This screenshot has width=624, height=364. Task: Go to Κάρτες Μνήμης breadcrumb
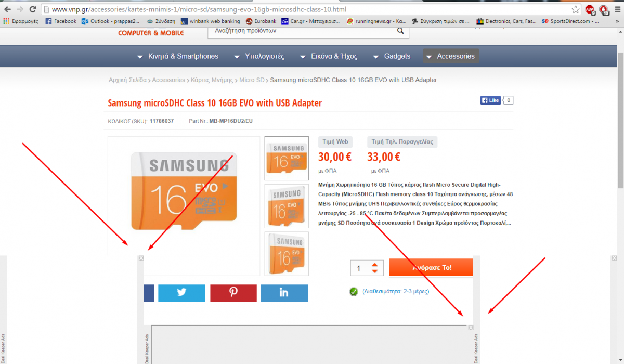pos(212,80)
